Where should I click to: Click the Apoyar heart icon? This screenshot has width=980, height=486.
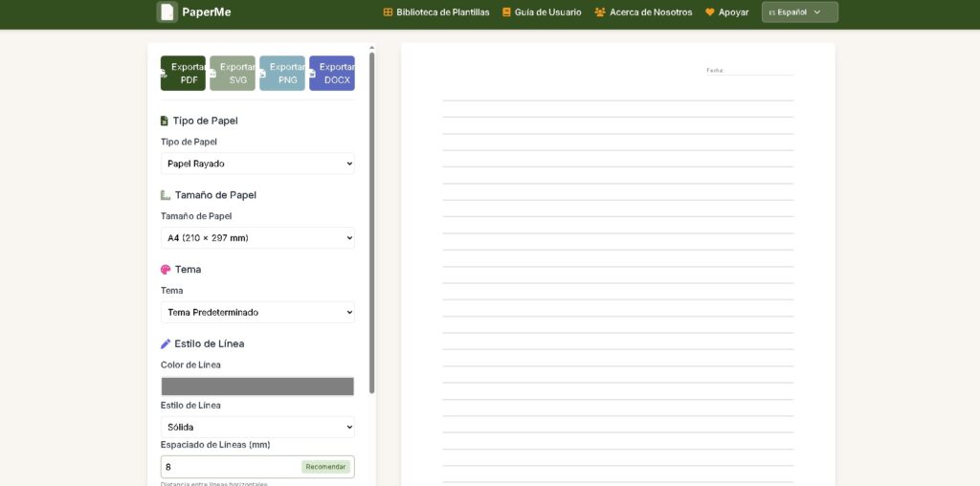[x=710, y=11]
